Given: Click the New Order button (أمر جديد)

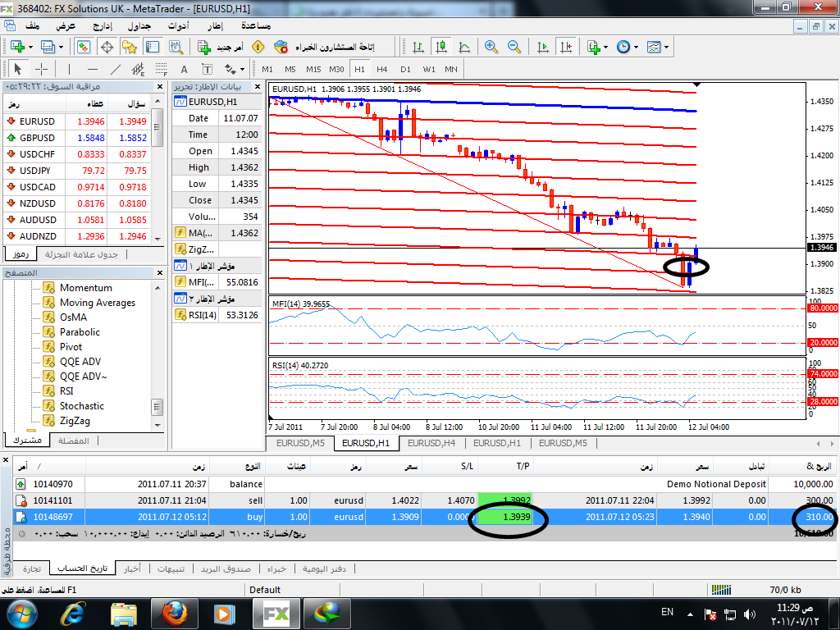Looking at the screenshot, I should (220, 47).
